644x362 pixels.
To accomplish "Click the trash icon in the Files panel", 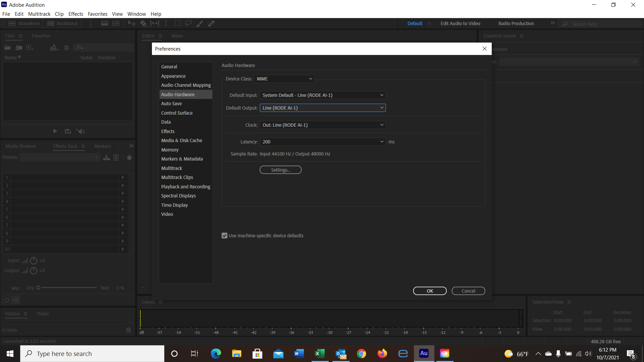I will click(66, 48).
